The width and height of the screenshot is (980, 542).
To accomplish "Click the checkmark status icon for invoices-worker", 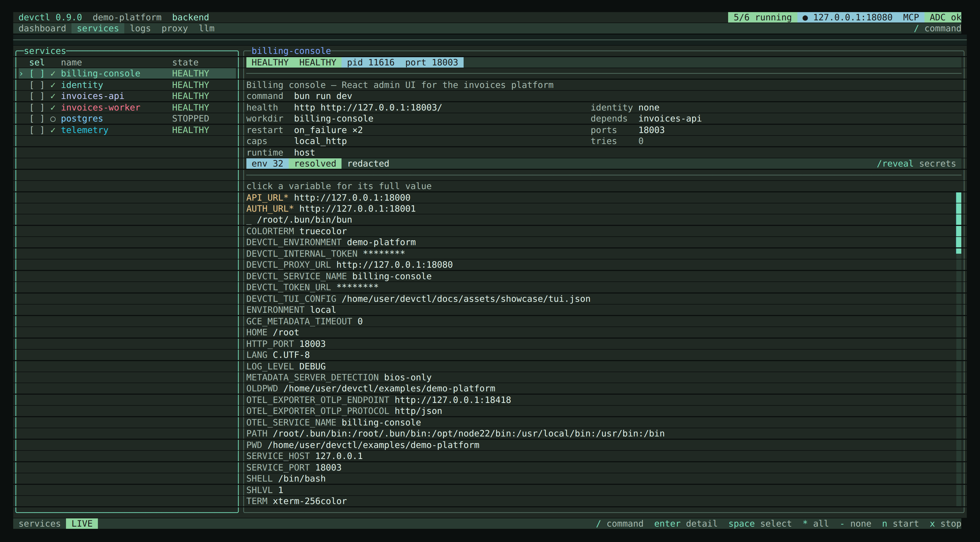I will click(53, 107).
